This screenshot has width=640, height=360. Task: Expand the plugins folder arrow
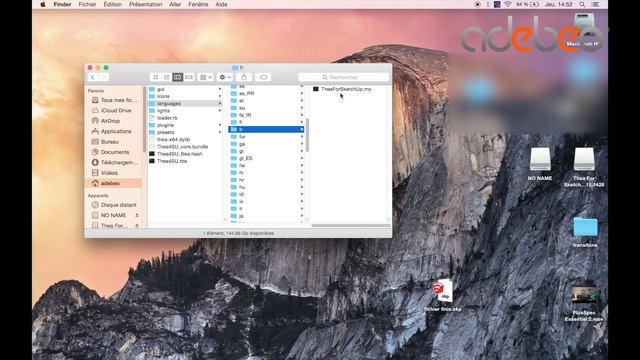tap(220, 125)
